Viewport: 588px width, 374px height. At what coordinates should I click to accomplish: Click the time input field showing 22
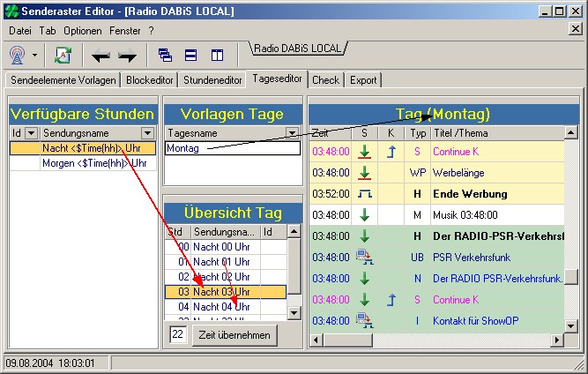point(177,335)
